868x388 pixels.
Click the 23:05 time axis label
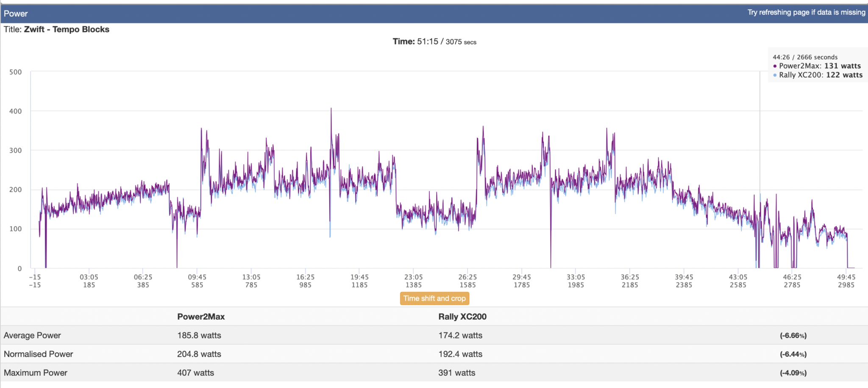pyautogui.click(x=413, y=277)
